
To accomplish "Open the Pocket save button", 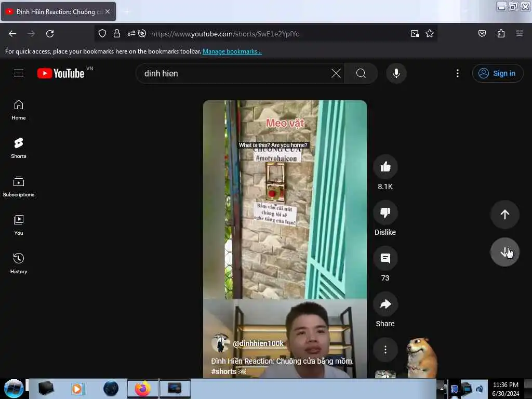I will point(482,33).
